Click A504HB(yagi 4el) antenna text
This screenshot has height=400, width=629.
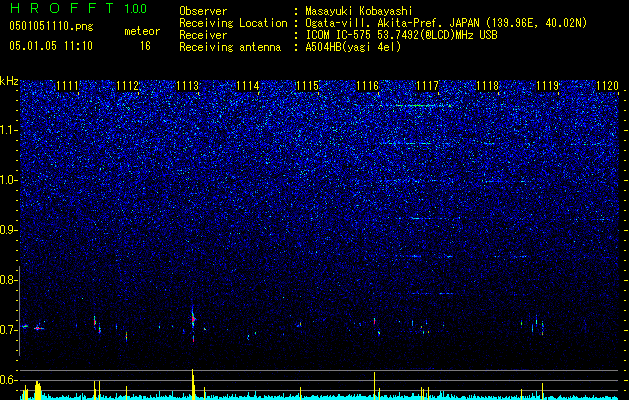pyautogui.click(x=353, y=47)
